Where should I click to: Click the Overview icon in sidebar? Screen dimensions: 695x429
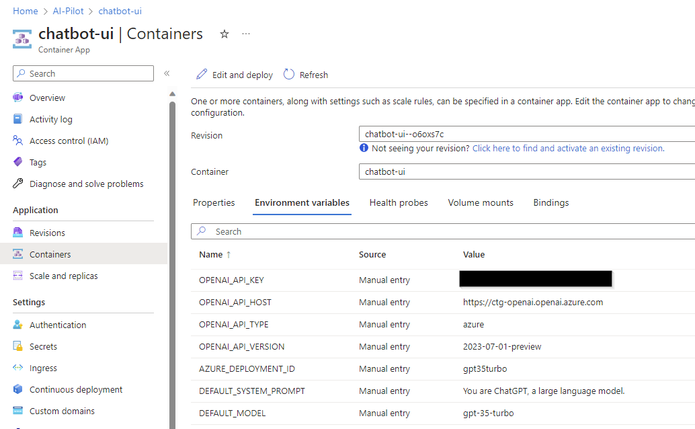pyautogui.click(x=18, y=98)
